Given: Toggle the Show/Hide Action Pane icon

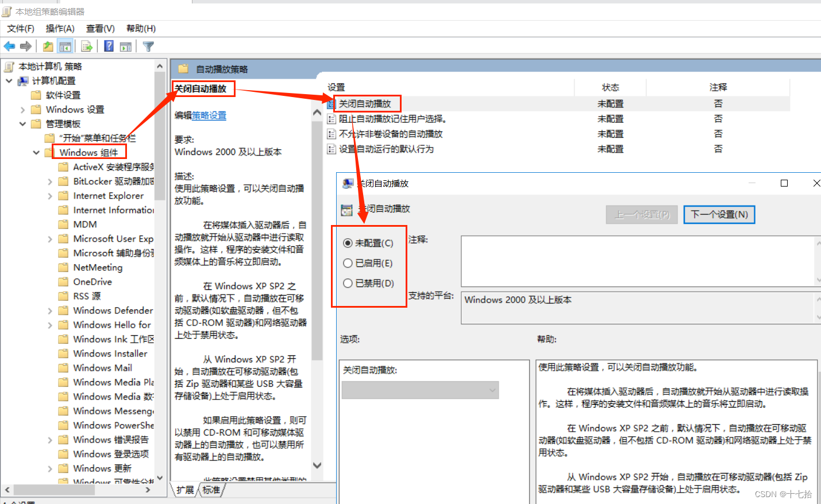Looking at the screenshot, I should click(x=126, y=46).
